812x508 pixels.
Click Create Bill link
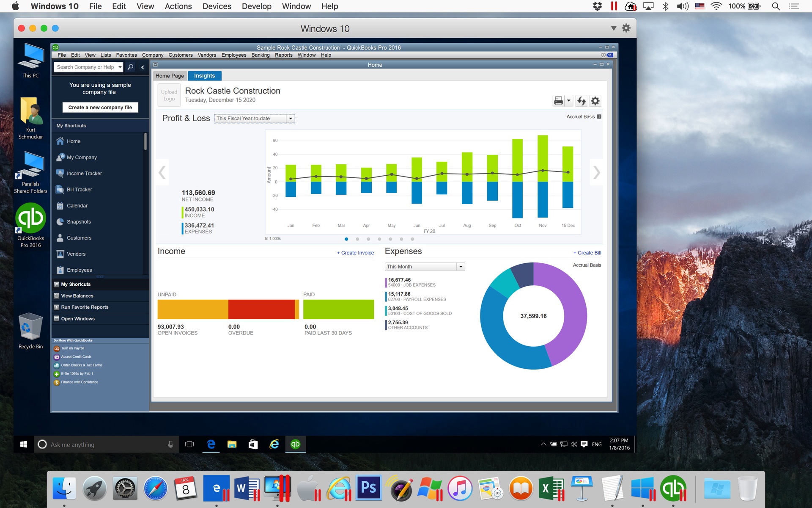pos(587,253)
